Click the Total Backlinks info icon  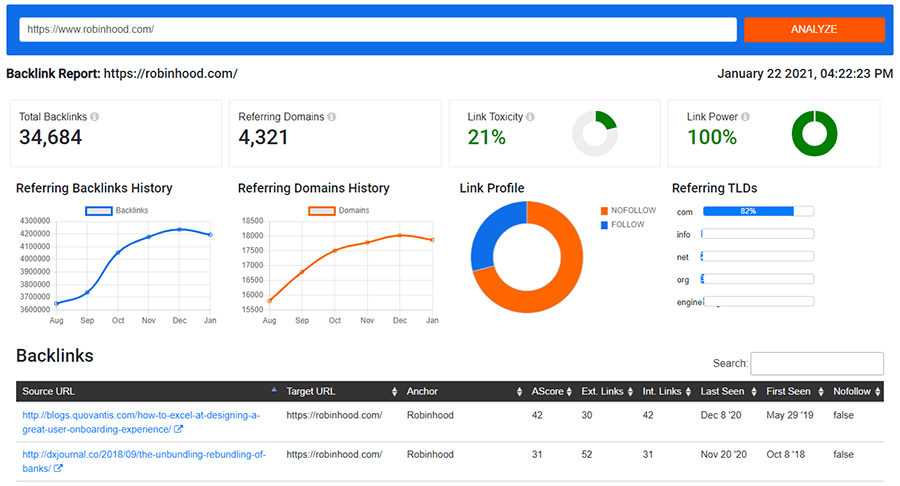click(95, 116)
